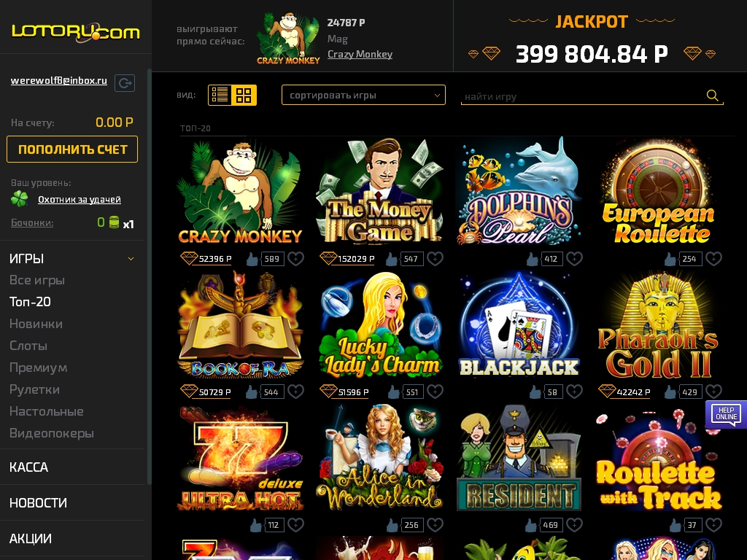Focus the найти игру search field
Screen dimensions: 747x560
tap(583, 97)
